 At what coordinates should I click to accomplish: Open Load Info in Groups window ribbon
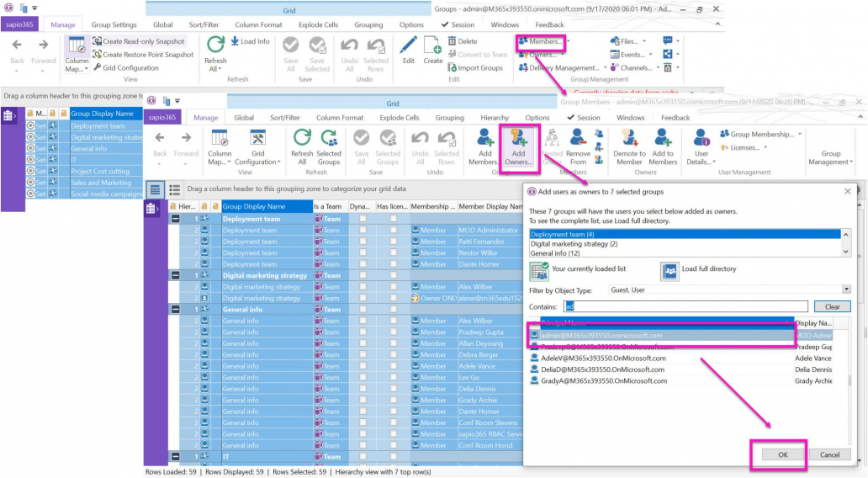click(x=250, y=41)
